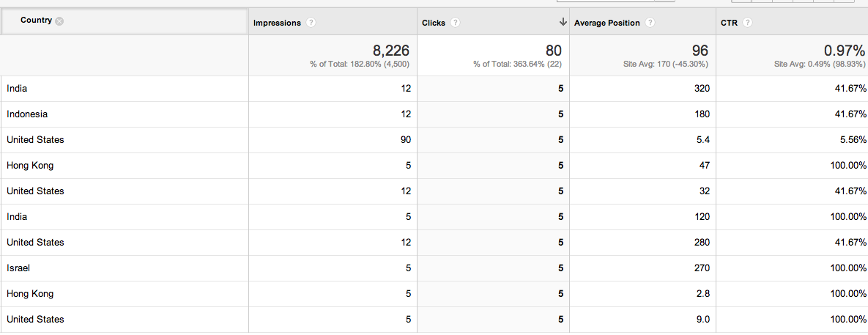
Task: Select United States row with 90 impressions
Action: [434, 139]
